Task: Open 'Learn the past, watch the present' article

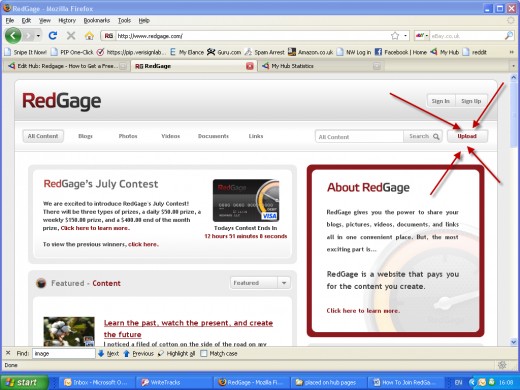Action: pyautogui.click(x=188, y=328)
